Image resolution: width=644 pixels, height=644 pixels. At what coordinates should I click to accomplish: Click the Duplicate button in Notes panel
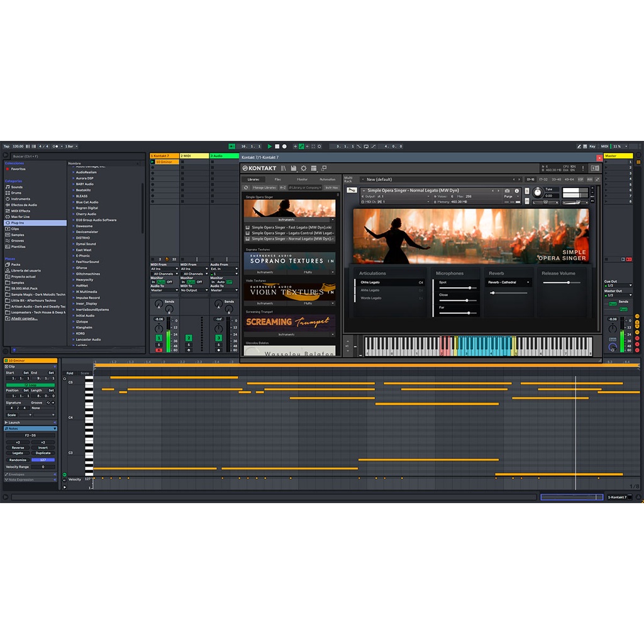coord(43,453)
